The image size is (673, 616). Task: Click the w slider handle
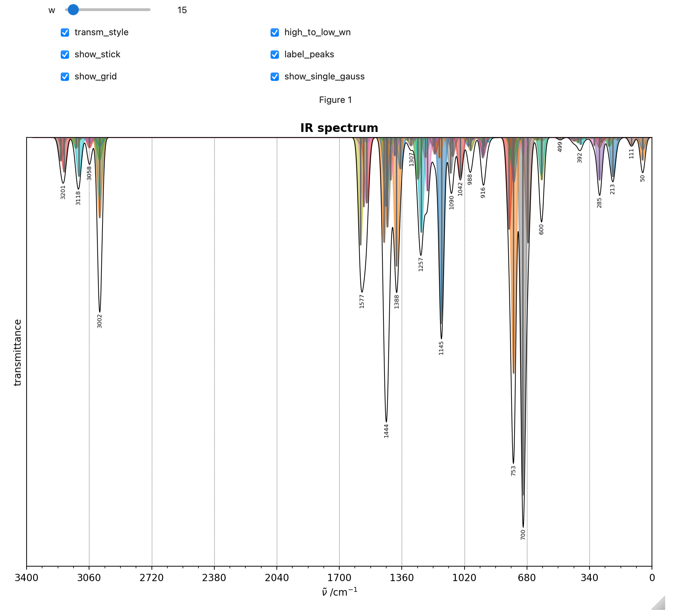pos(73,10)
